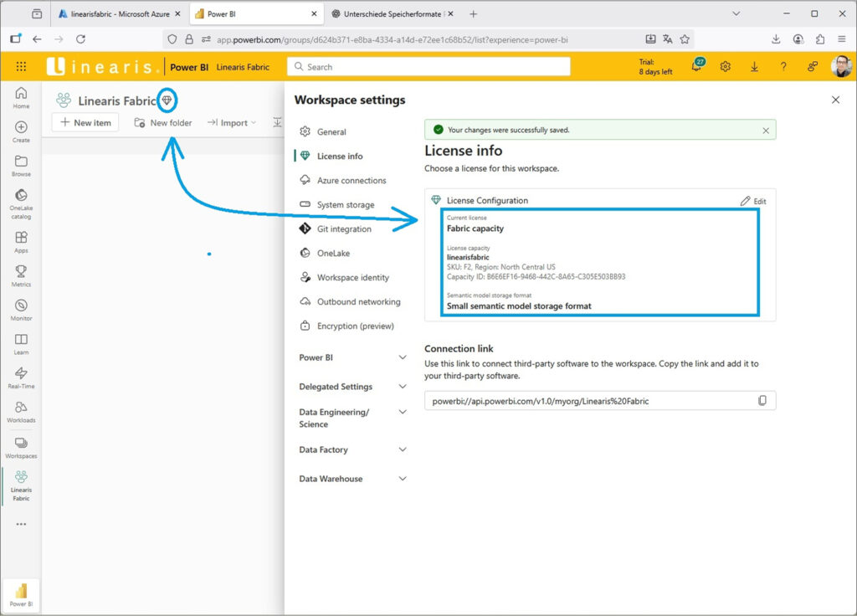Open Real-Time hub in sidebar
Image resolution: width=857 pixels, height=616 pixels.
pos(21,378)
